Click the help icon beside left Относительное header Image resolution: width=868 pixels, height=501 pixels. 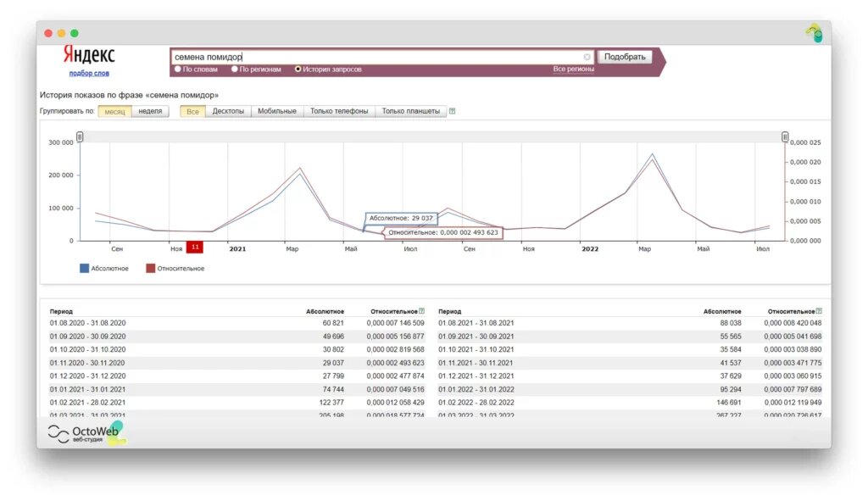(422, 311)
